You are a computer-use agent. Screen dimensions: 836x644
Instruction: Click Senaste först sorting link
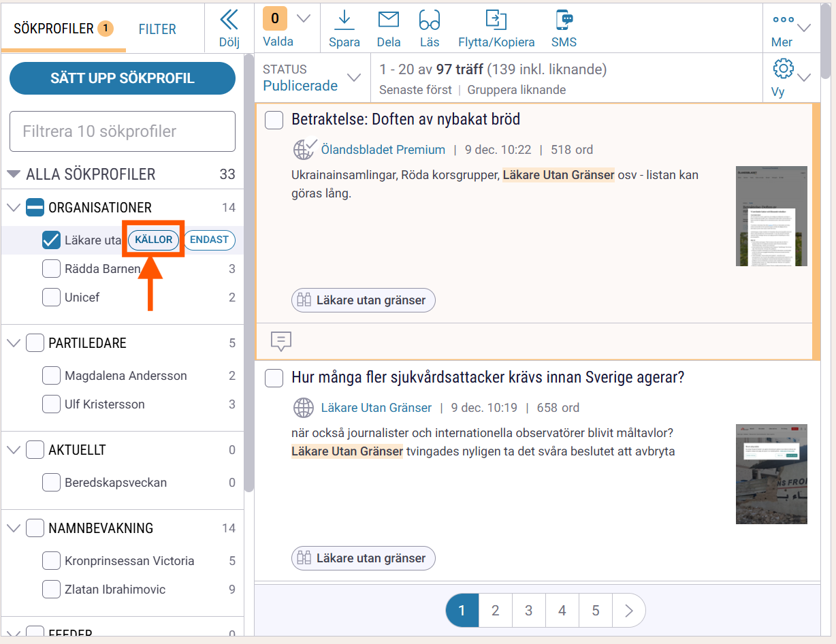coord(415,90)
